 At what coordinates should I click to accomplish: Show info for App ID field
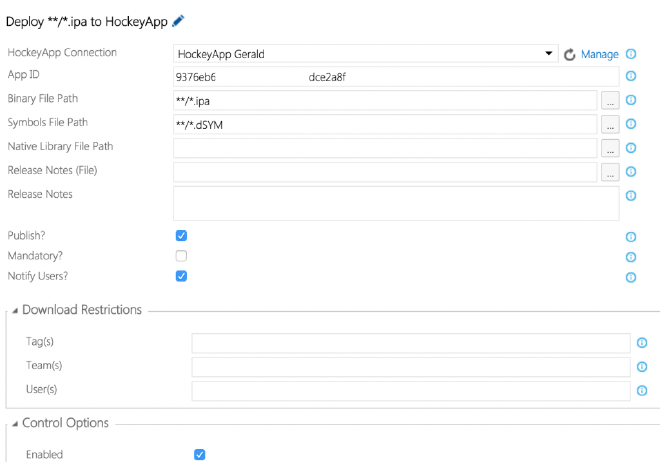pyautogui.click(x=631, y=76)
